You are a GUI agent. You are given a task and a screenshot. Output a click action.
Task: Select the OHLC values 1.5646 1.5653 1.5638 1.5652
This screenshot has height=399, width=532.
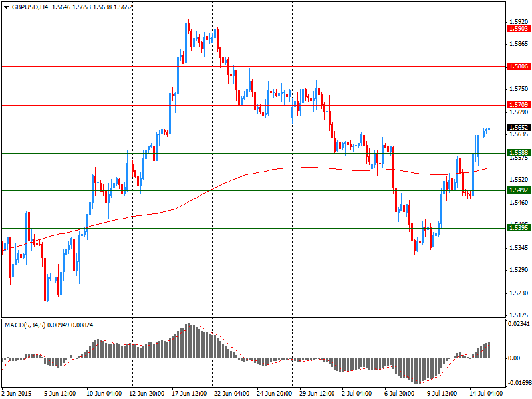coord(92,7)
